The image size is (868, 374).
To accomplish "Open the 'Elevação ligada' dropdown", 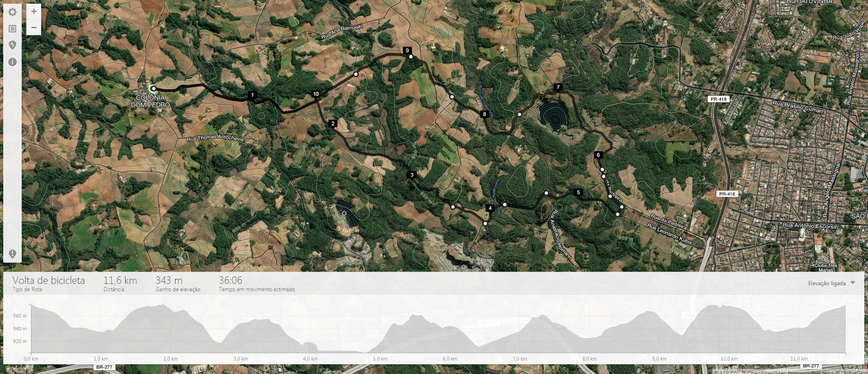I will tap(831, 283).
